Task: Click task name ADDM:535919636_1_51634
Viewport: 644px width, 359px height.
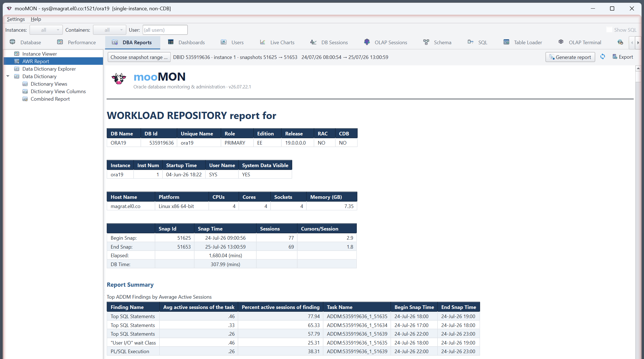Action: coord(357,325)
